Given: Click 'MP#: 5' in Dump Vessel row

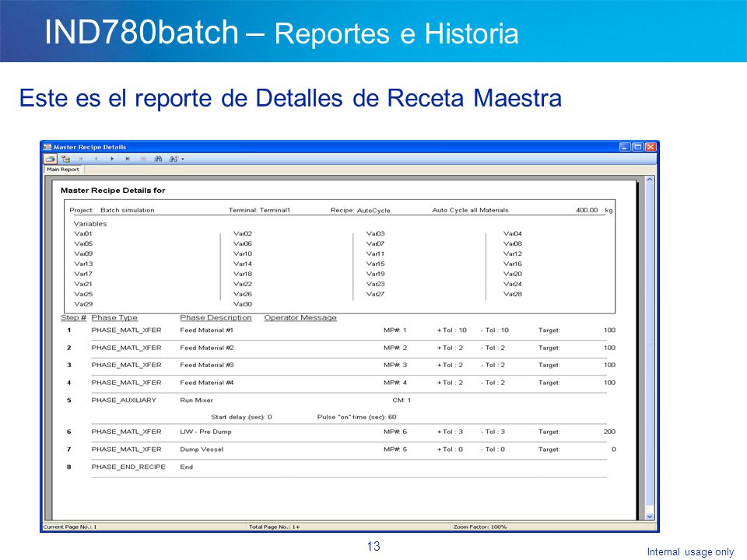Looking at the screenshot, I should coord(395,450).
